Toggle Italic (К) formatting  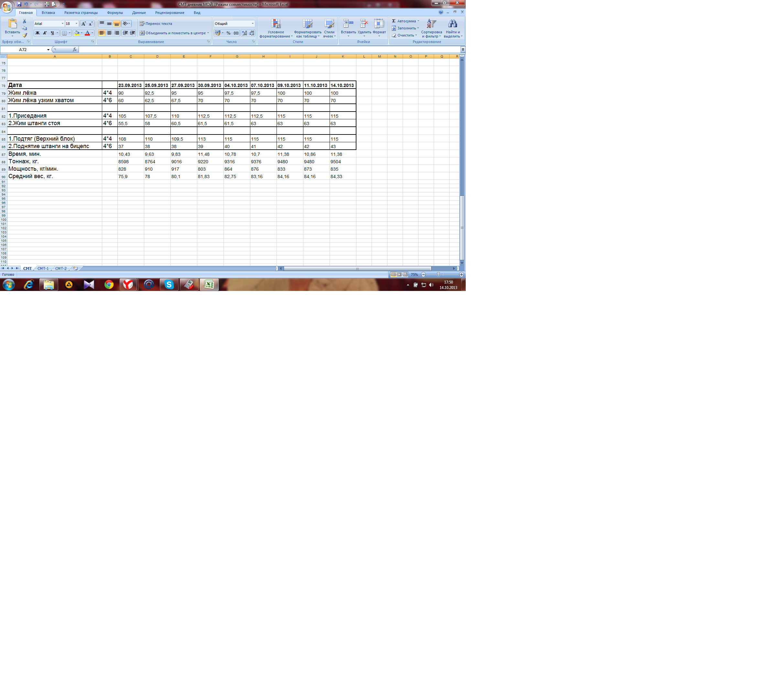(45, 33)
